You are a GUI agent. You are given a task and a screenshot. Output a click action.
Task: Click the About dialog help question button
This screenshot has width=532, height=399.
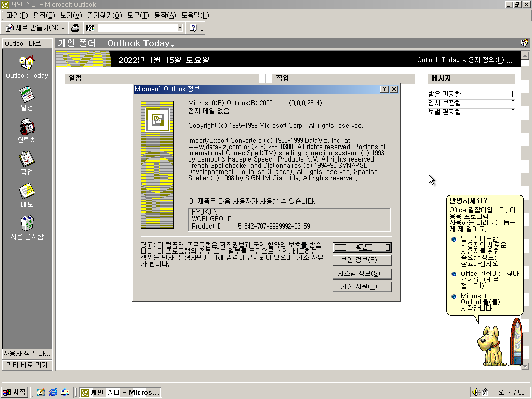[384, 89]
